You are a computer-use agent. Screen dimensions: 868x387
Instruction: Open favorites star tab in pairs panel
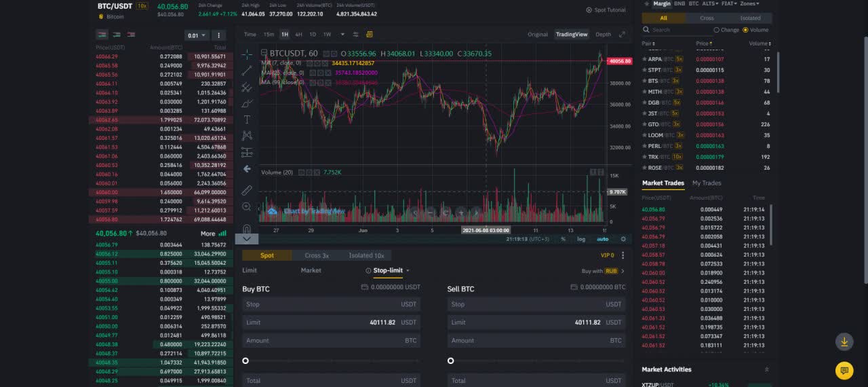[647, 3]
